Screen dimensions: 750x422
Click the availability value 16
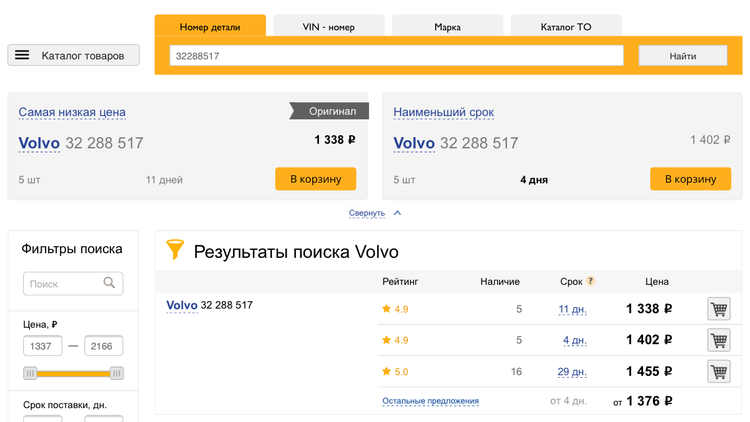[x=516, y=372]
